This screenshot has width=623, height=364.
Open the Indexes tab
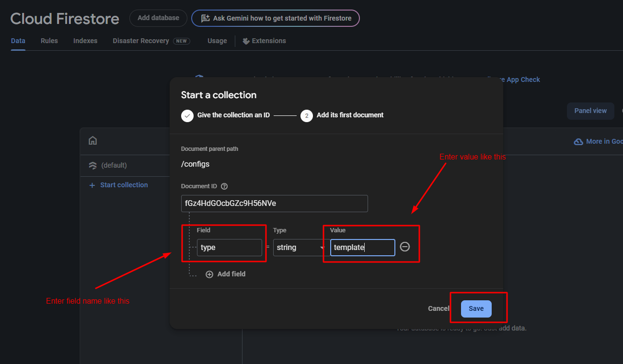click(x=85, y=41)
